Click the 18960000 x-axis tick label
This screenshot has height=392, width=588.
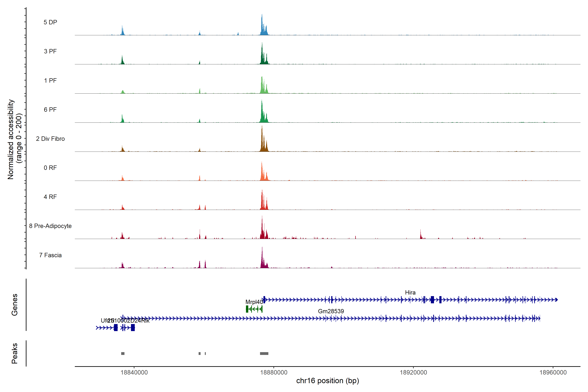[553, 373]
